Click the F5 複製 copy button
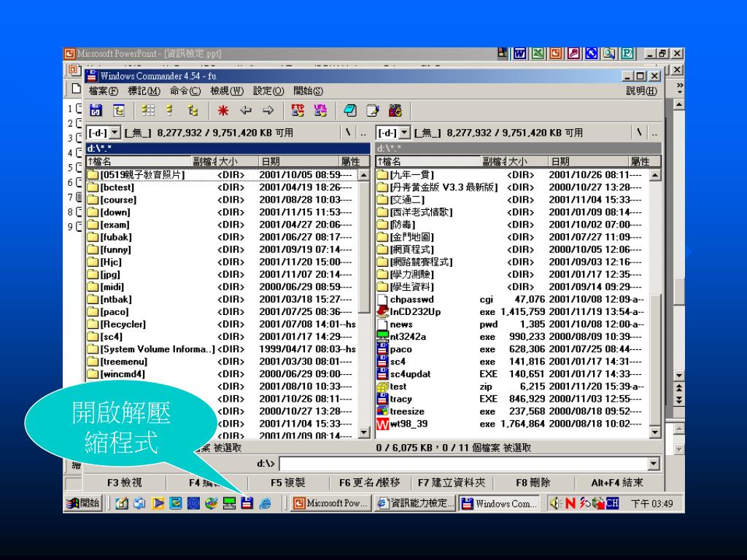Screen dimensions: 747x560 pyautogui.click(x=287, y=483)
